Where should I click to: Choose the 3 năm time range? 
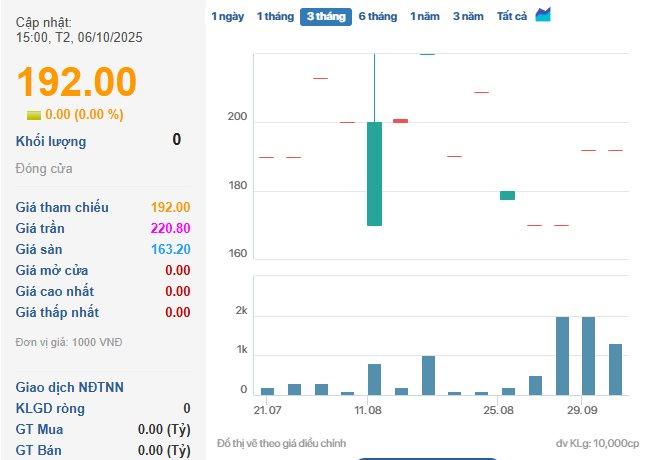pyautogui.click(x=468, y=17)
